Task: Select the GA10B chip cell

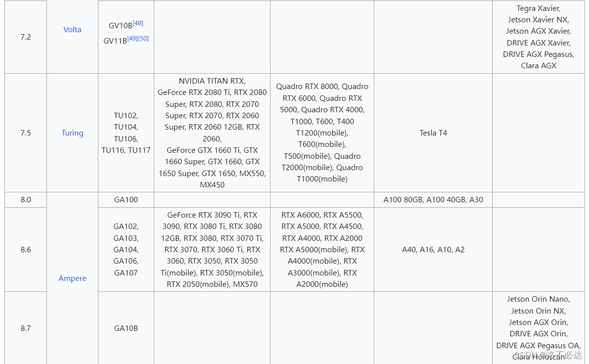Action: (x=126, y=328)
